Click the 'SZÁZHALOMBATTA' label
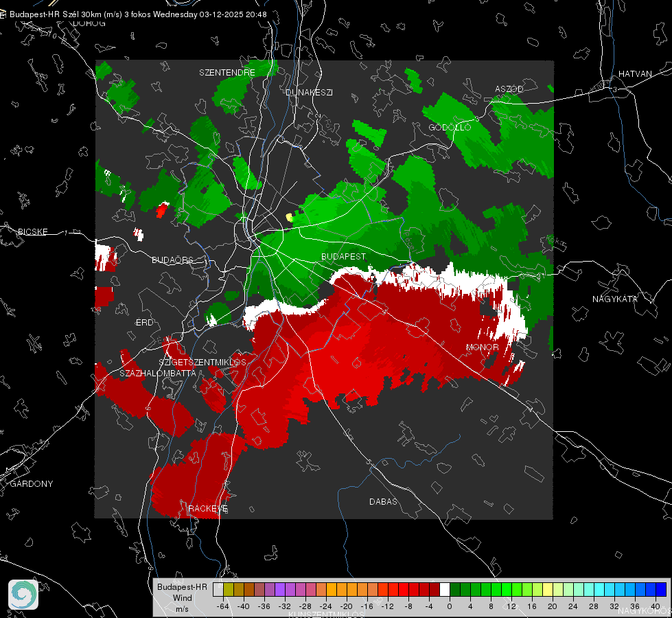This screenshot has width=672, height=618. (158, 373)
